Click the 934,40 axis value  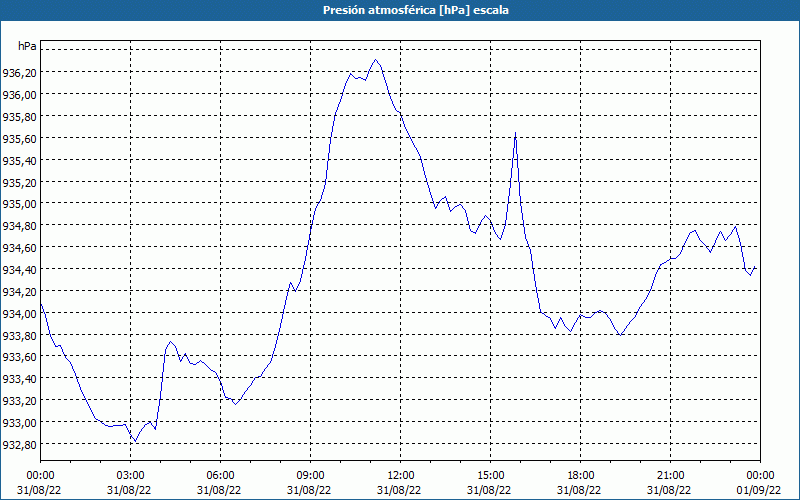(x=19, y=270)
